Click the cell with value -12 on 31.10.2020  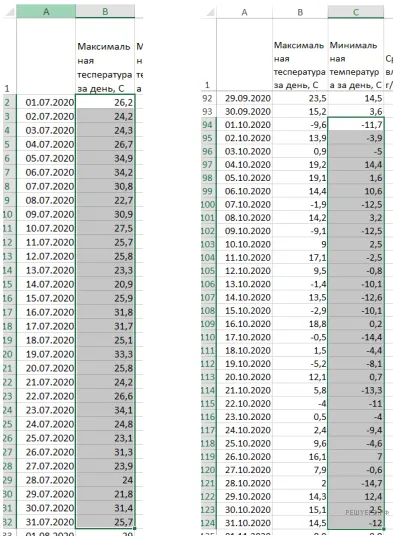pyautogui.click(x=356, y=523)
